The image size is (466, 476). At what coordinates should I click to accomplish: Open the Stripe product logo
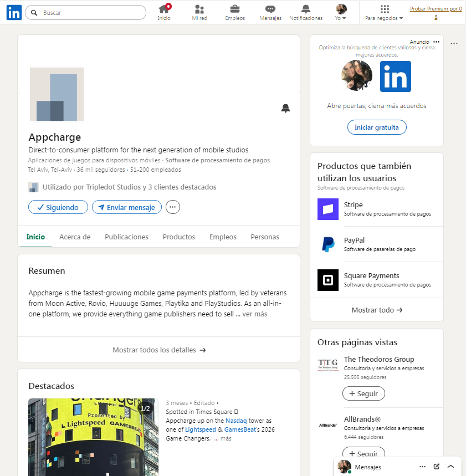click(328, 209)
